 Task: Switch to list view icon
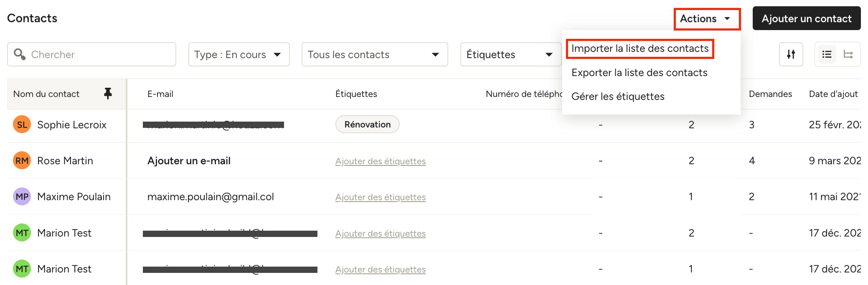click(x=827, y=54)
